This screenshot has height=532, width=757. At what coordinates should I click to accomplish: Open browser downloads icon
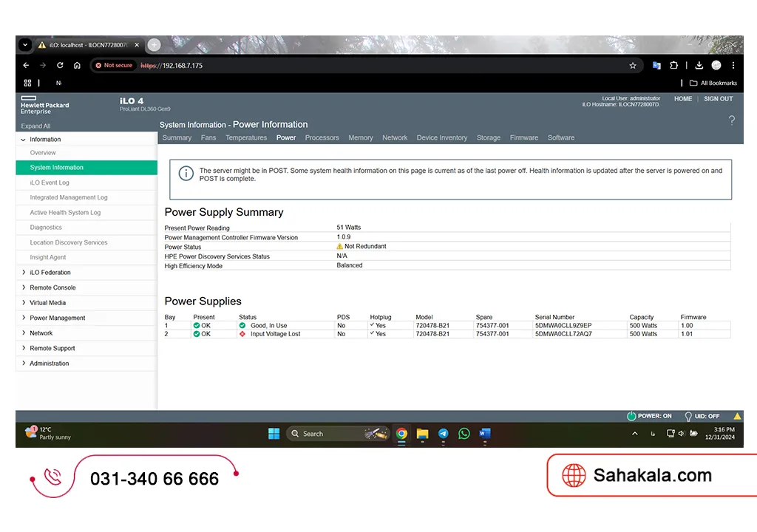[699, 65]
